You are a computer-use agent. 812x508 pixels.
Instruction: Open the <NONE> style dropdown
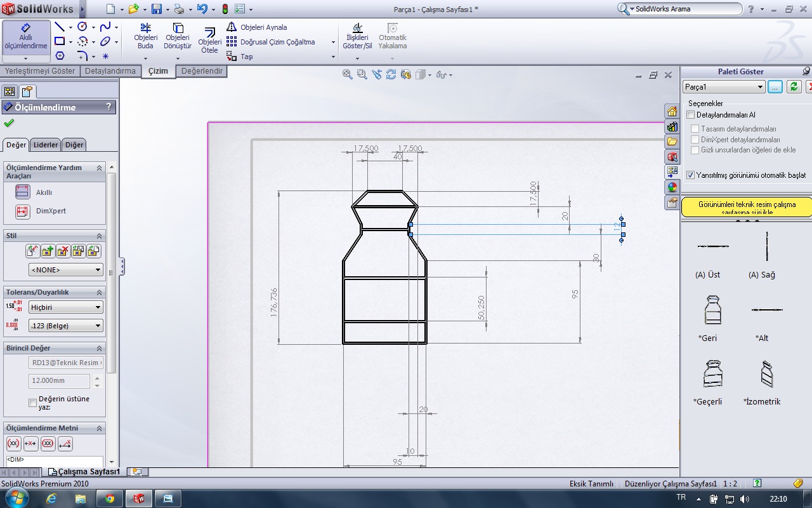(65, 270)
